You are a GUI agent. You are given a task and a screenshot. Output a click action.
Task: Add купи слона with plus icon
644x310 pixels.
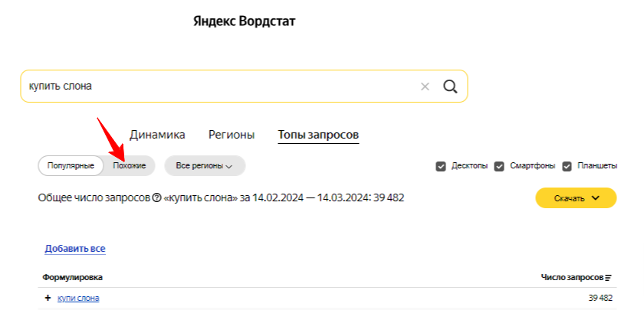(x=48, y=298)
